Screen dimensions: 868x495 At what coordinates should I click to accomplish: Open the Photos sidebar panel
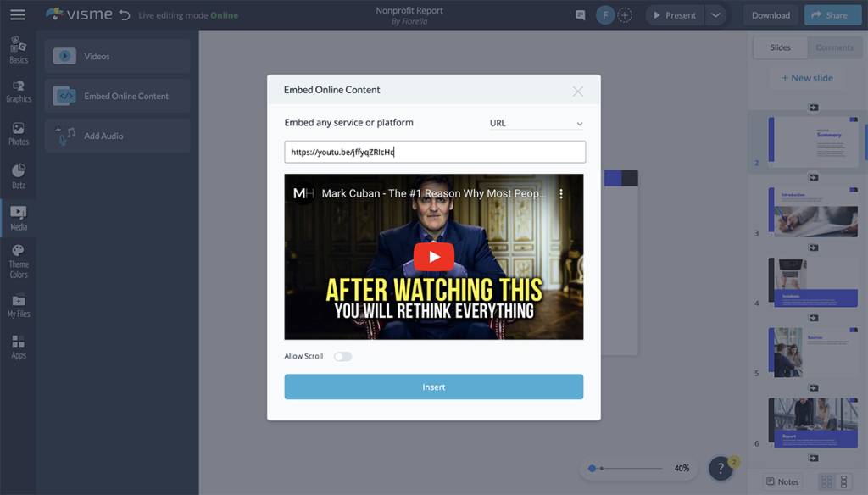[18, 136]
